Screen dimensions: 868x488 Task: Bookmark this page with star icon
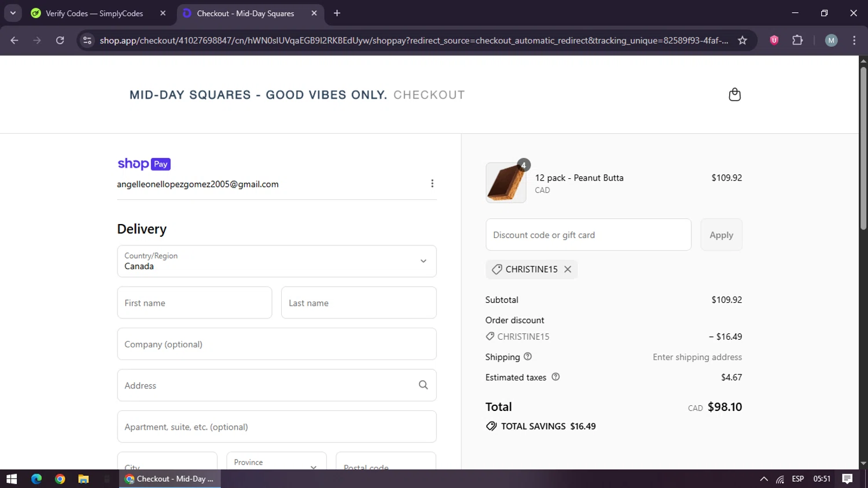point(742,40)
